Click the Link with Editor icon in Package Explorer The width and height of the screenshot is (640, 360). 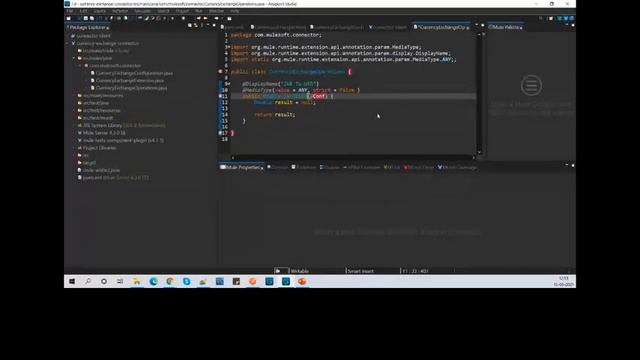click(x=196, y=25)
